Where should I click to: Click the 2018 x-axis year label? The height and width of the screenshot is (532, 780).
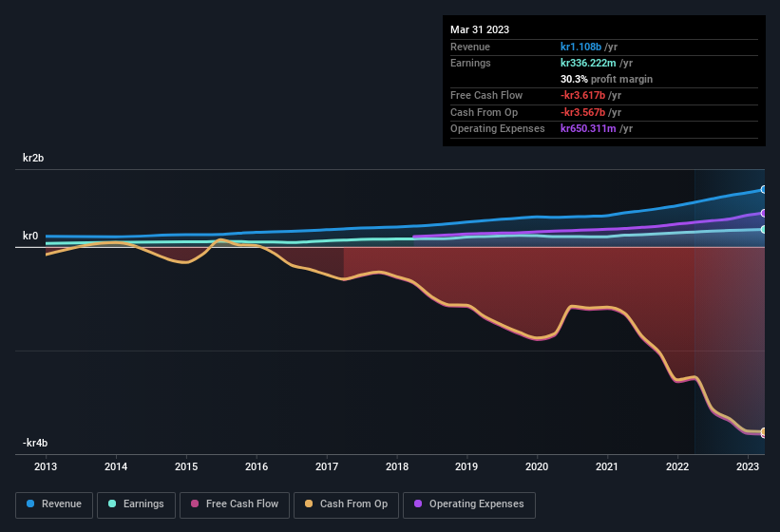396,466
